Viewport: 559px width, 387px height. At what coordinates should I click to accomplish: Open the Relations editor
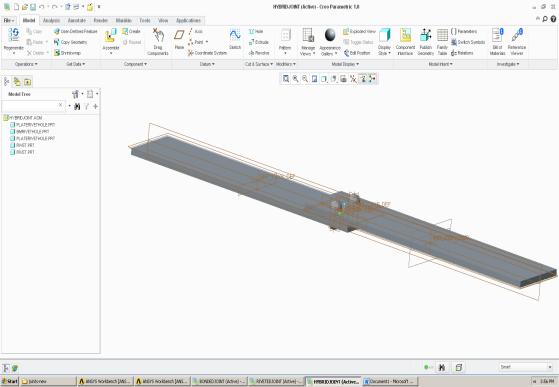[x=462, y=53]
